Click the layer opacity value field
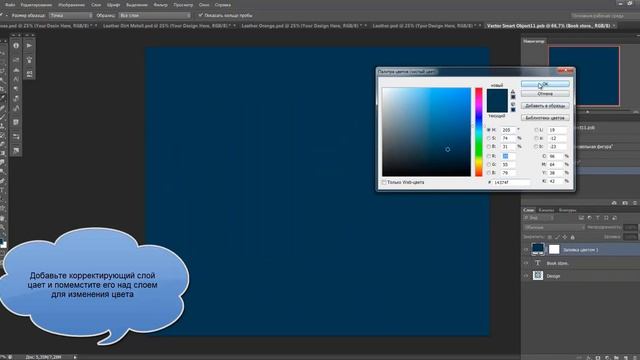640x360 pixels. pos(630,227)
